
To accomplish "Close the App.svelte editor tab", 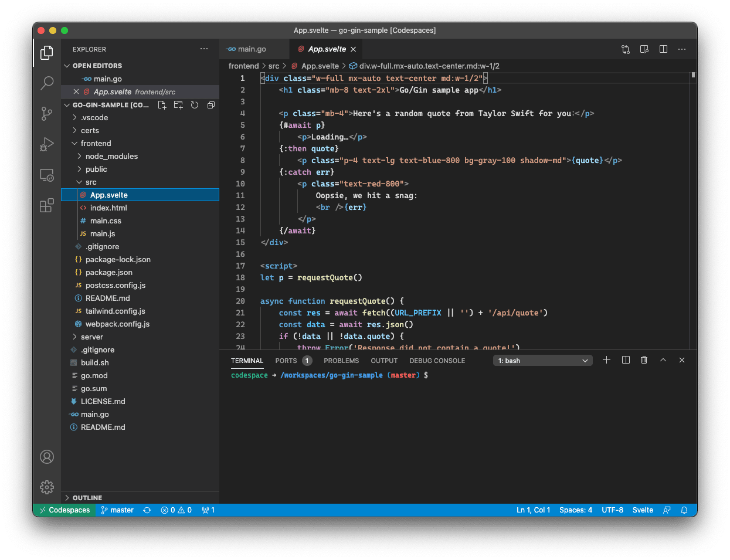I will coord(354,49).
